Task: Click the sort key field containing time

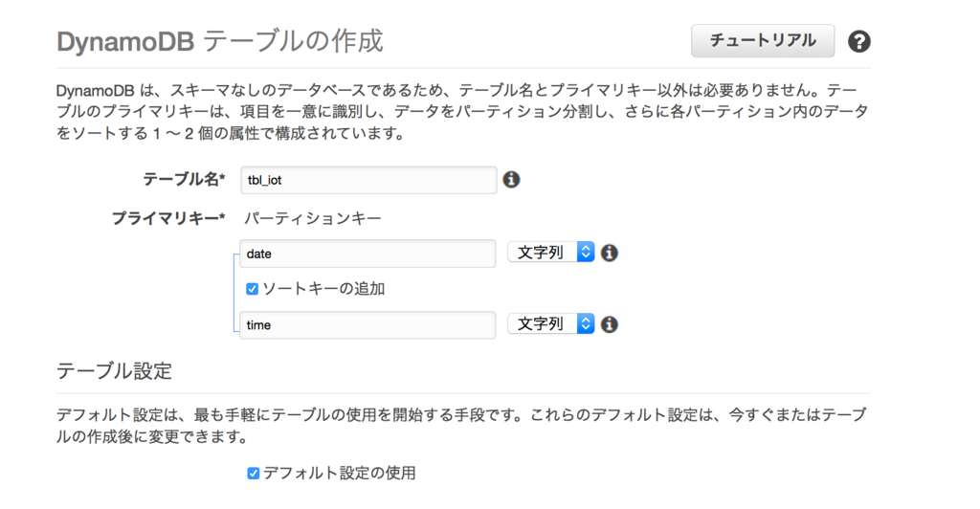Action: pyautogui.click(x=367, y=324)
